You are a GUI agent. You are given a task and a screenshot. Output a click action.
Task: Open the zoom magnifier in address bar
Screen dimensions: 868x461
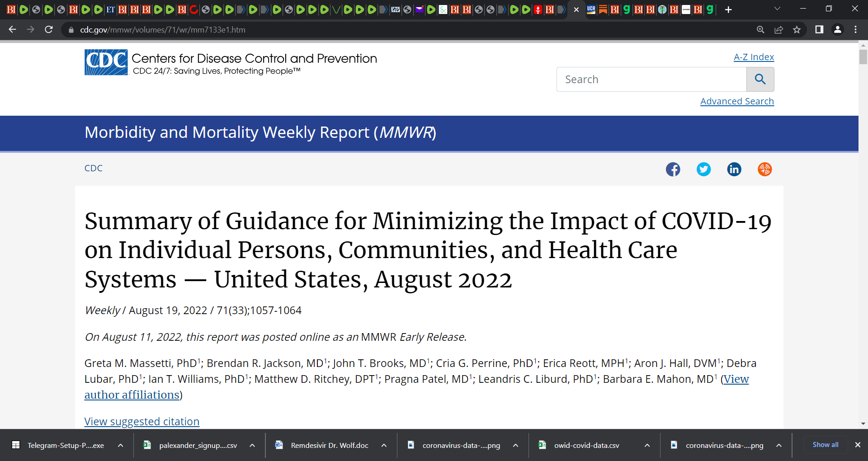(760, 30)
